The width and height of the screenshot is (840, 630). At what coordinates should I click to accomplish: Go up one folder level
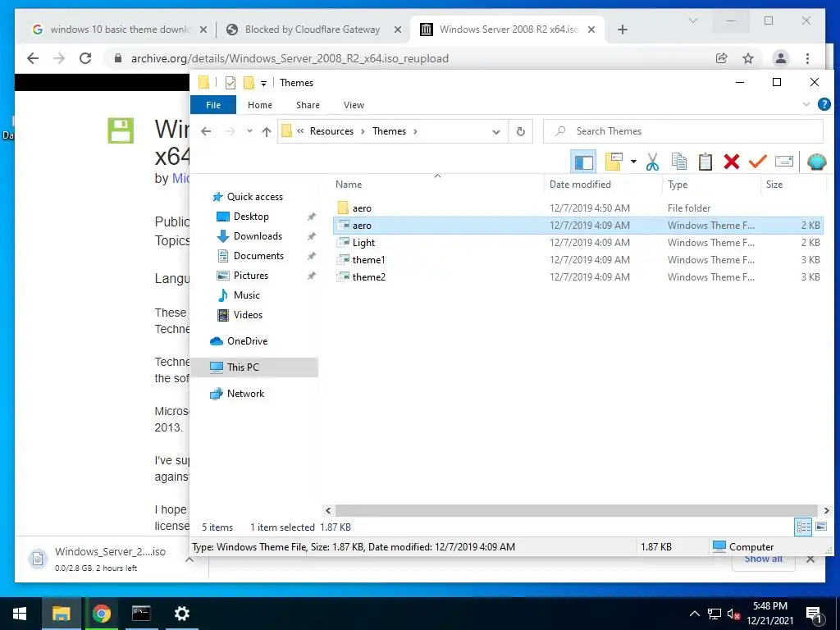(267, 131)
